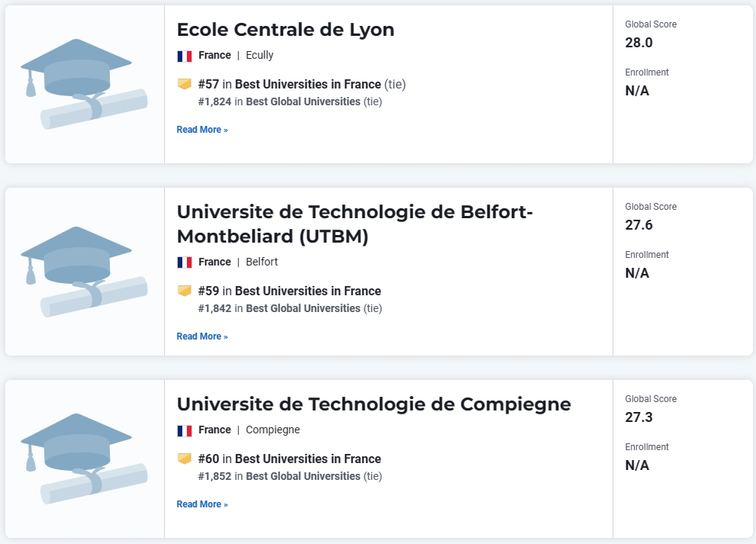Open Universite de Technologie de Belfort-Montbeliard title
Image resolution: width=756 pixels, height=544 pixels.
(x=355, y=224)
